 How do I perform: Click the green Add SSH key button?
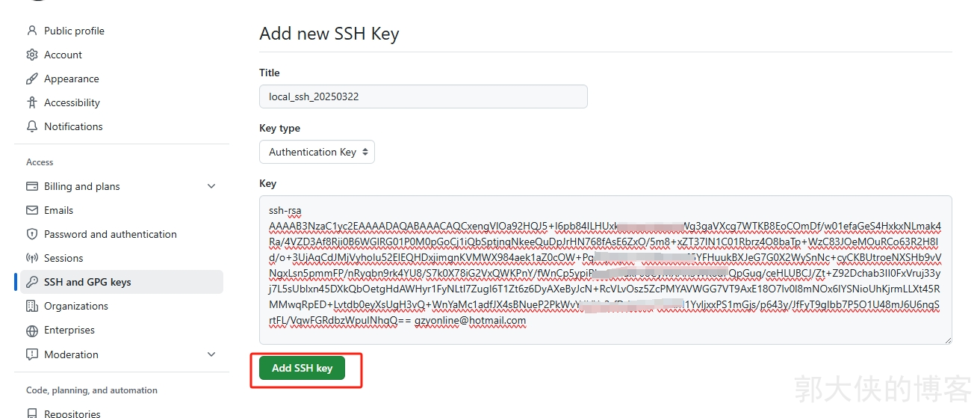[302, 368]
